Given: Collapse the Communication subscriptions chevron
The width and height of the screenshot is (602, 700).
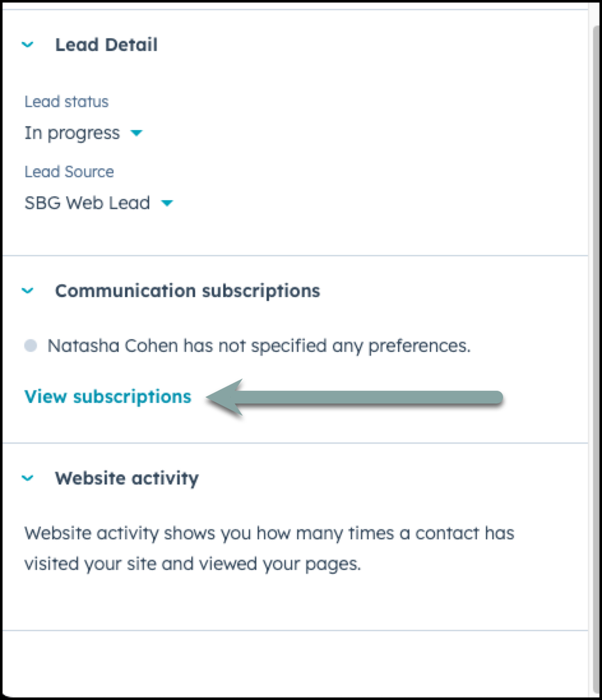Looking at the screenshot, I should [27, 291].
